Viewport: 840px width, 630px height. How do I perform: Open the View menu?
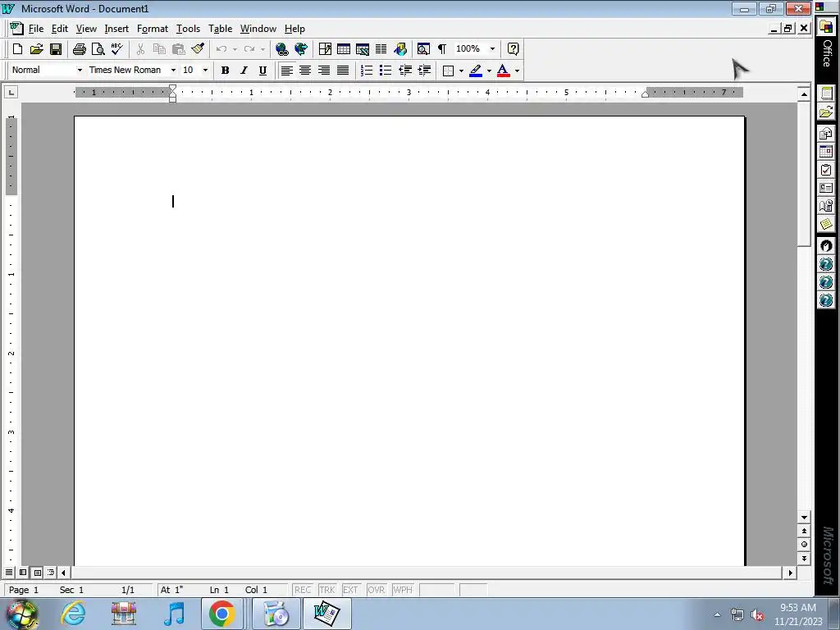[86, 29]
